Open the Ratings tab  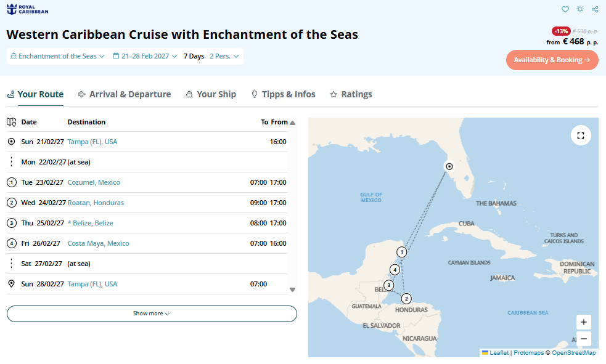click(x=351, y=94)
